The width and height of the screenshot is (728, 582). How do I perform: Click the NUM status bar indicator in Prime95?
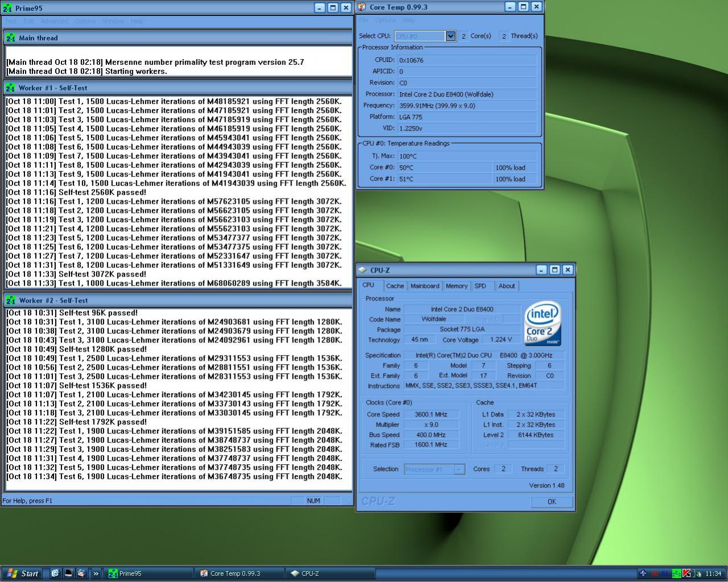tap(314, 501)
